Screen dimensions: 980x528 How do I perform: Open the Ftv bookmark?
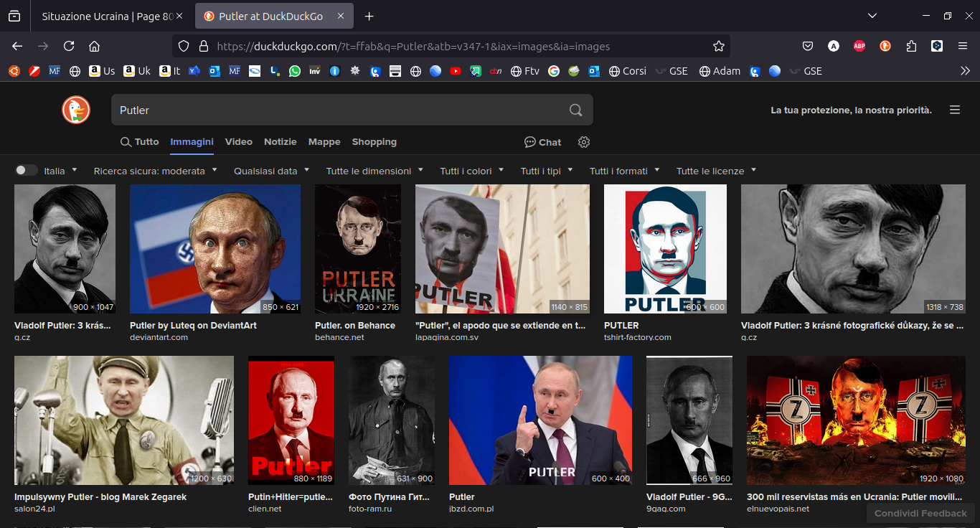click(x=524, y=71)
